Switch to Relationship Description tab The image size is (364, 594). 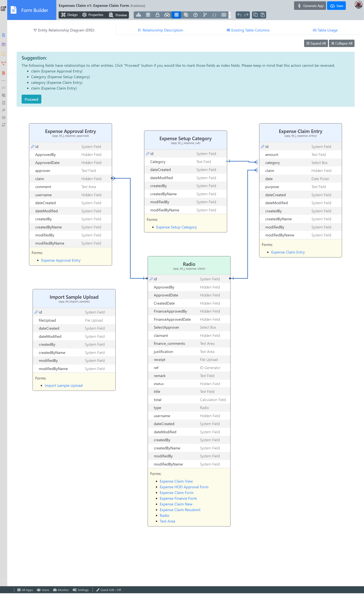point(160,30)
